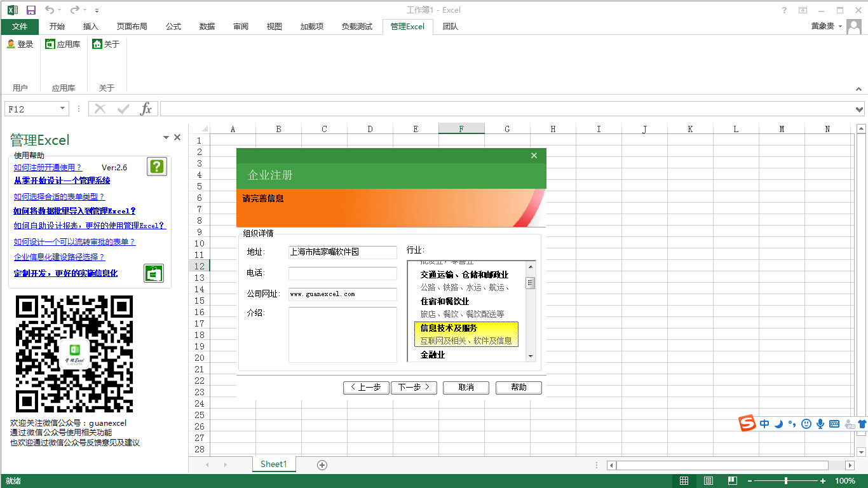Click the zoom in plus button

(x=823, y=481)
